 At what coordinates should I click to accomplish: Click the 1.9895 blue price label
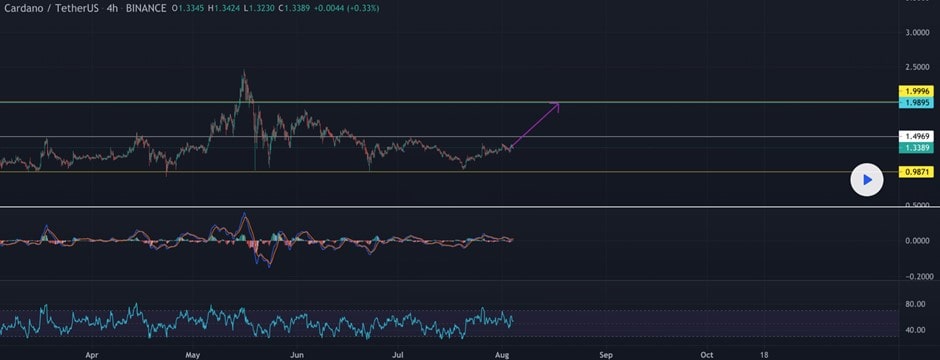pyautogui.click(x=916, y=103)
